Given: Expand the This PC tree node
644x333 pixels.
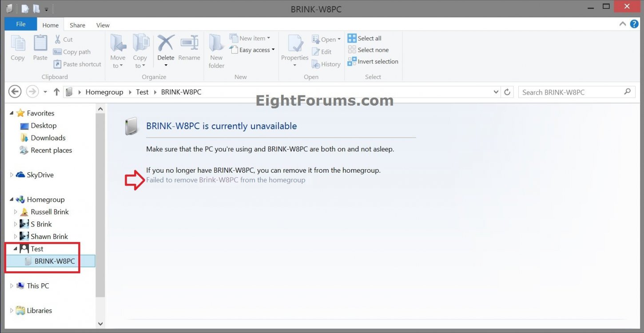Looking at the screenshot, I should [12, 286].
